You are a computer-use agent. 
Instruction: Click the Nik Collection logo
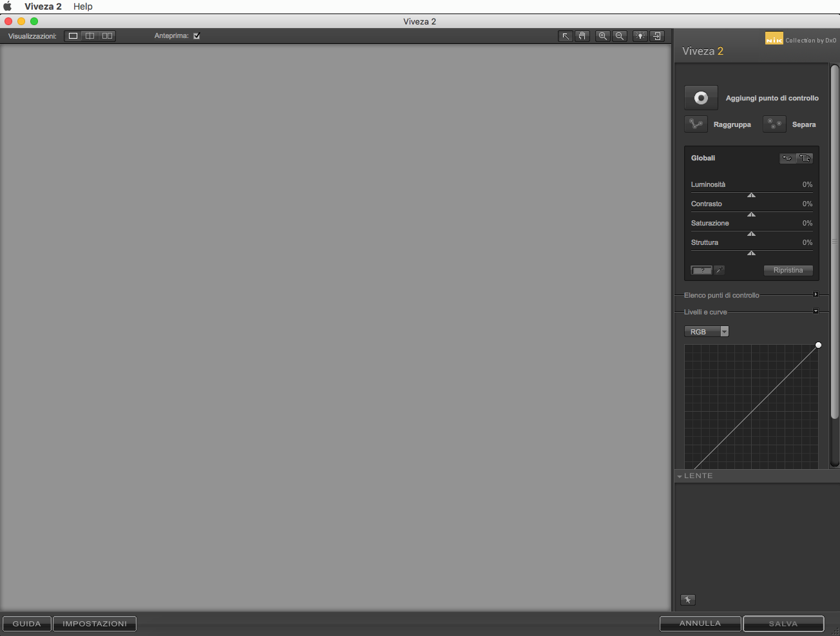point(774,39)
